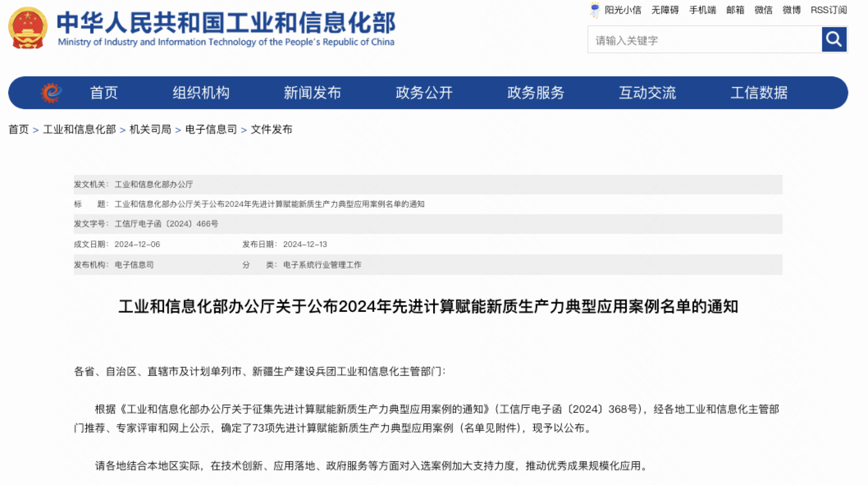This screenshot has width=868, height=485.
Task: Select the 成文日期 value 2024-12-06
Action: click(137, 245)
